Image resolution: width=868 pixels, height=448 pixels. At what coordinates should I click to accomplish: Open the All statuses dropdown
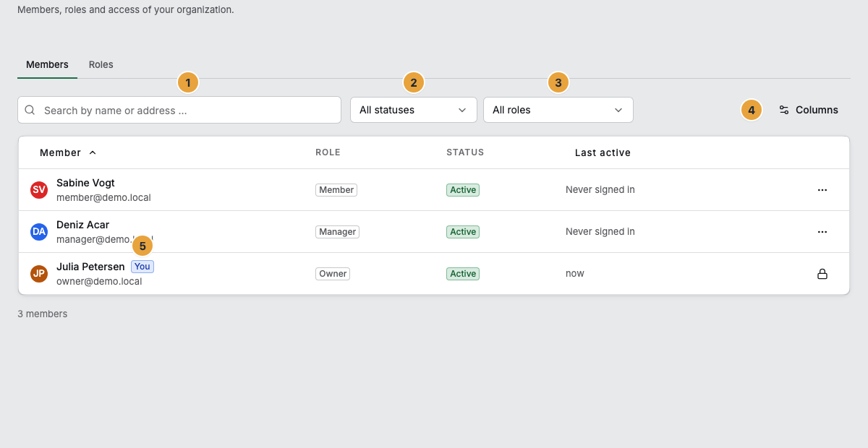[414, 110]
